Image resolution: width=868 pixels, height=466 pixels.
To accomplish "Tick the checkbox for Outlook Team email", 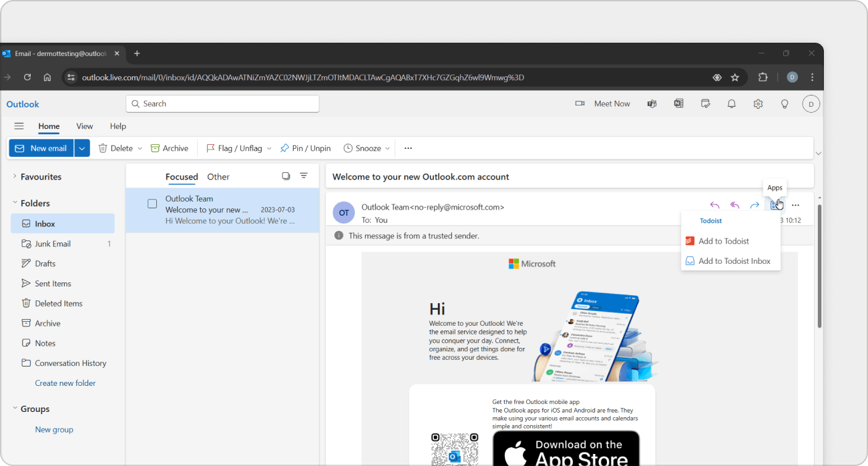I will tap(152, 204).
